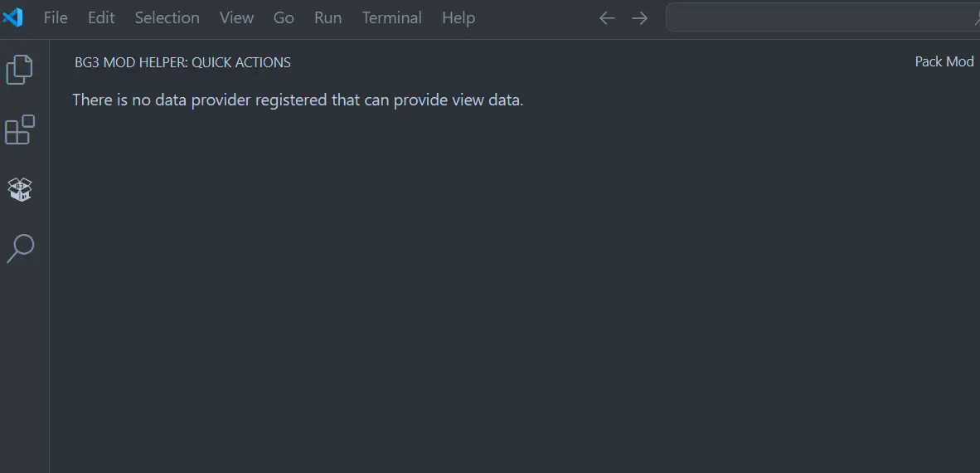
Task: Open the Go menu
Action: pyautogui.click(x=284, y=17)
